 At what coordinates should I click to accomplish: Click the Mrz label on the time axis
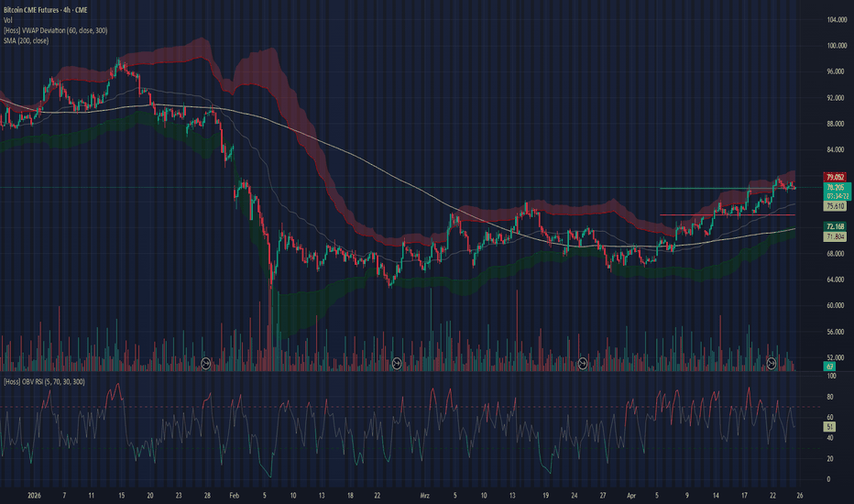[425, 496]
